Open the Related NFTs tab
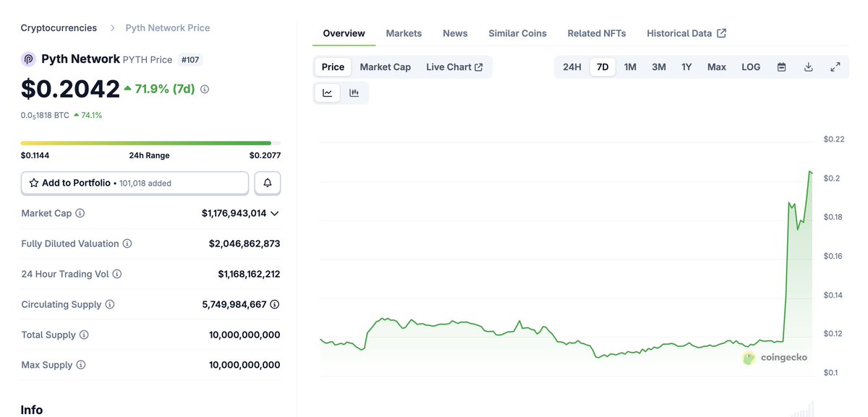The width and height of the screenshot is (868, 417). pyautogui.click(x=597, y=33)
